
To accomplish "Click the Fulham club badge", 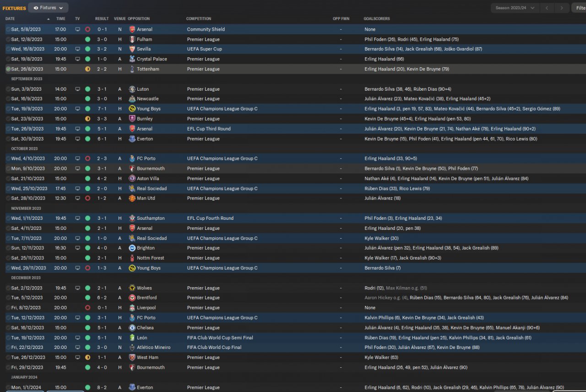I will click(132, 39).
